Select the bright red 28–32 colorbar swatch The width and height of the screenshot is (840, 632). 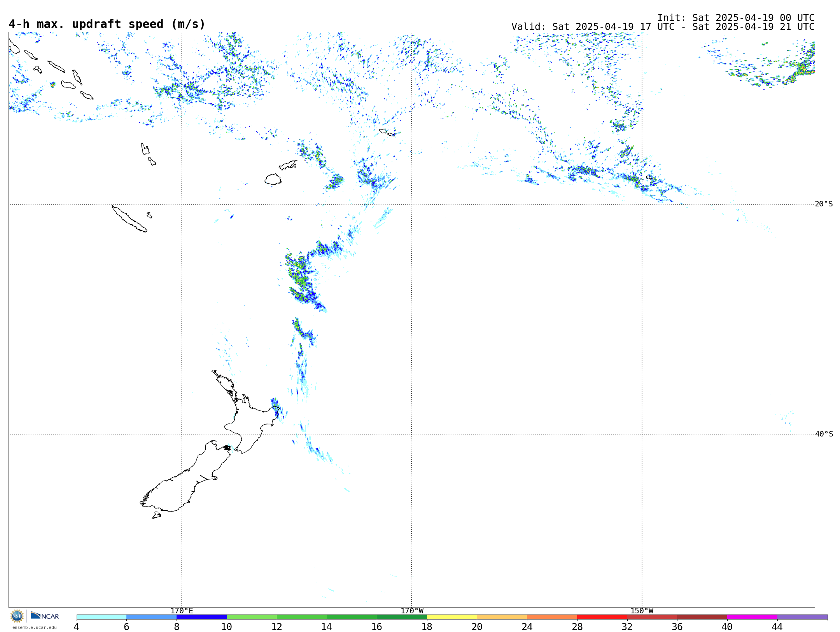[x=602, y=617]
